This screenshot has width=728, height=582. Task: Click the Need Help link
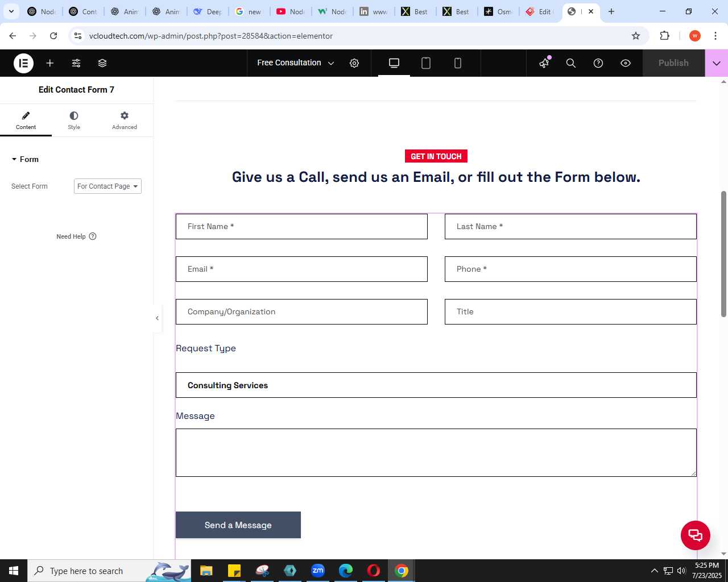(76, 236)
